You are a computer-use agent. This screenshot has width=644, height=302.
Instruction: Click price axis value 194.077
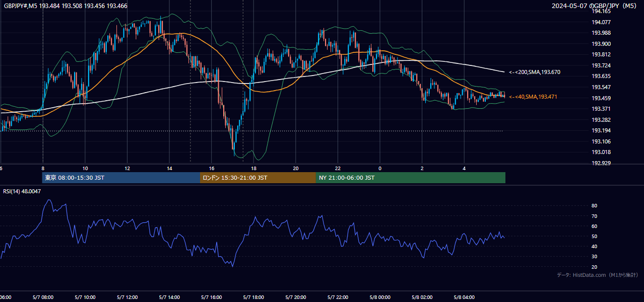point(601,22)
